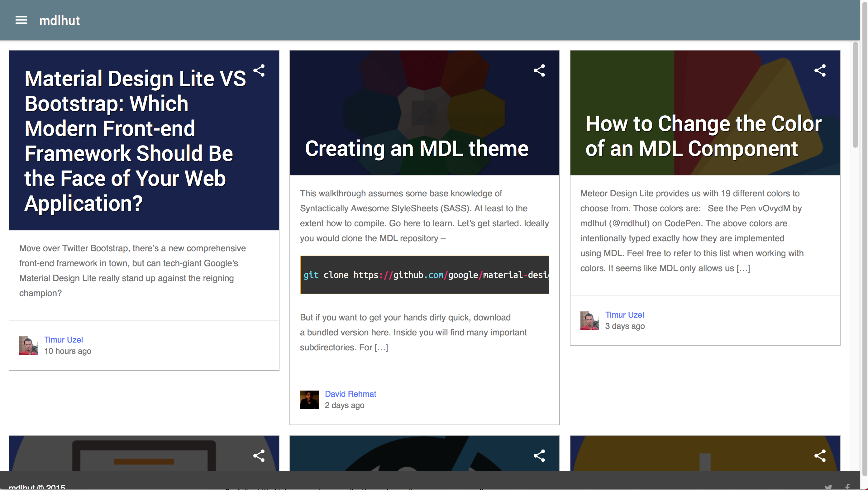Click the mdlhut site title
868x490 pixels.
click(59, 21)
